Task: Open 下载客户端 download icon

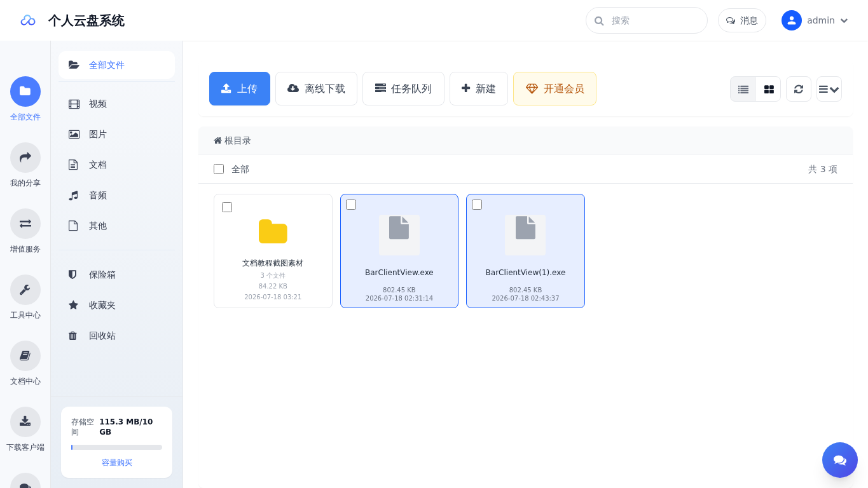Action: click(25, 422)
